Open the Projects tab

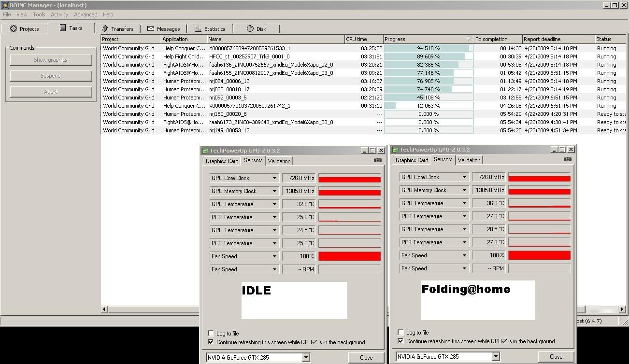coord(24,28)
